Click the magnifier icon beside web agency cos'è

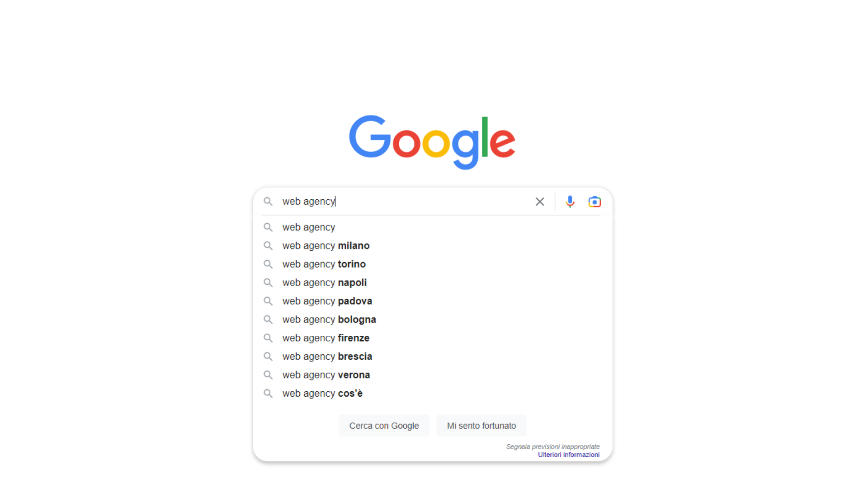coord(268,394)
